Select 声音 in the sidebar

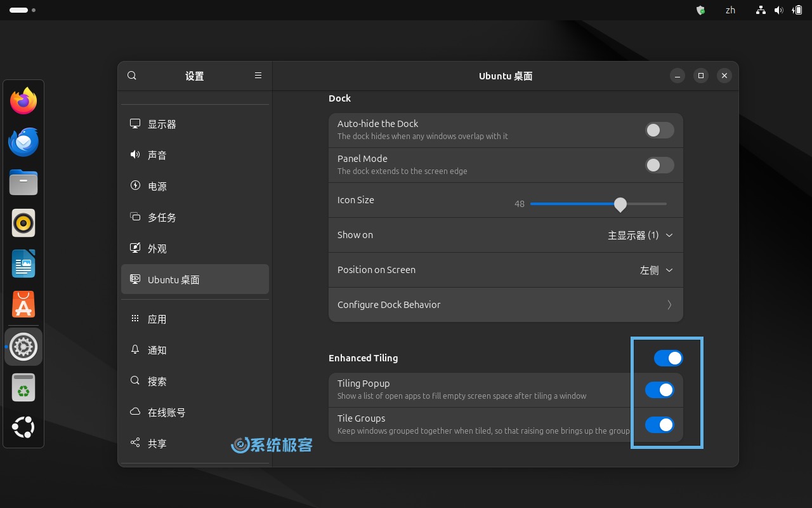coord(195,155)
